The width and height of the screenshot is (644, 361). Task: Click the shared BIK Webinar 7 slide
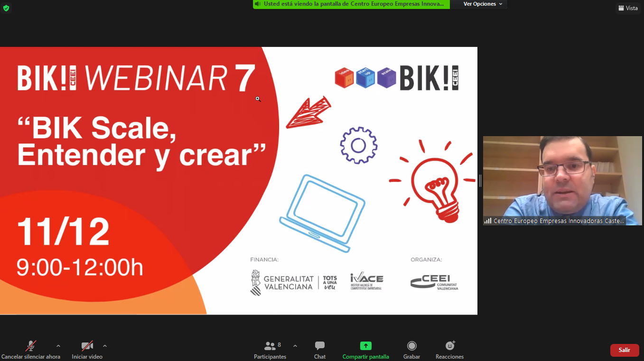point(238,180)
